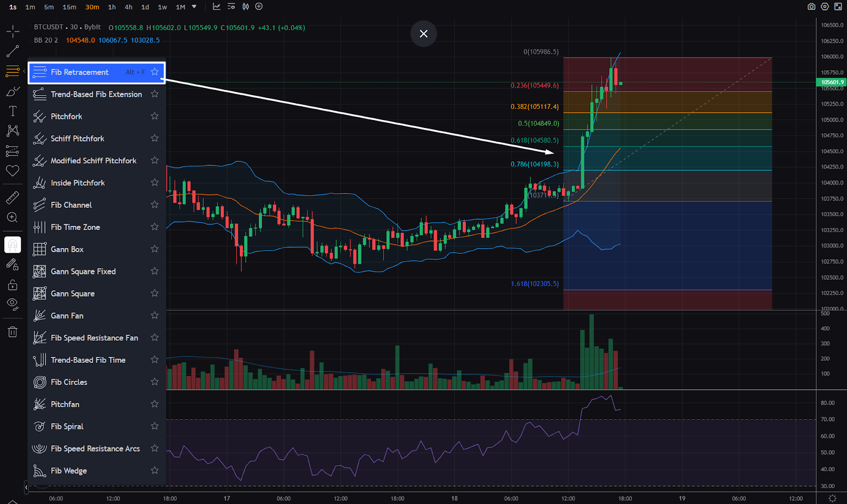Image resolution: width=847 pixels, height=504 pixels.
Task: Switch to the 1h timeframe
Action: (x=112, y=7)
